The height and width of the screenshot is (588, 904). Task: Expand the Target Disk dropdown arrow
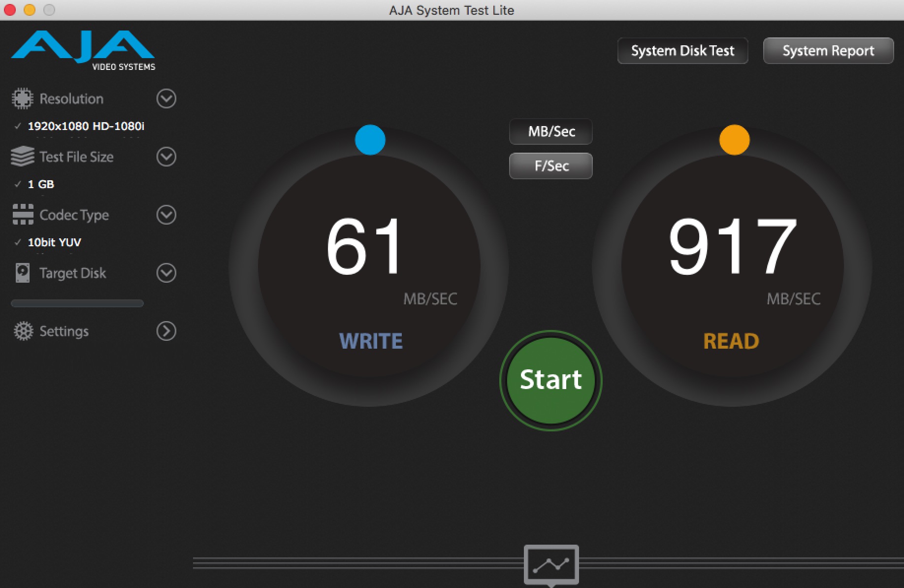point(166,273)
